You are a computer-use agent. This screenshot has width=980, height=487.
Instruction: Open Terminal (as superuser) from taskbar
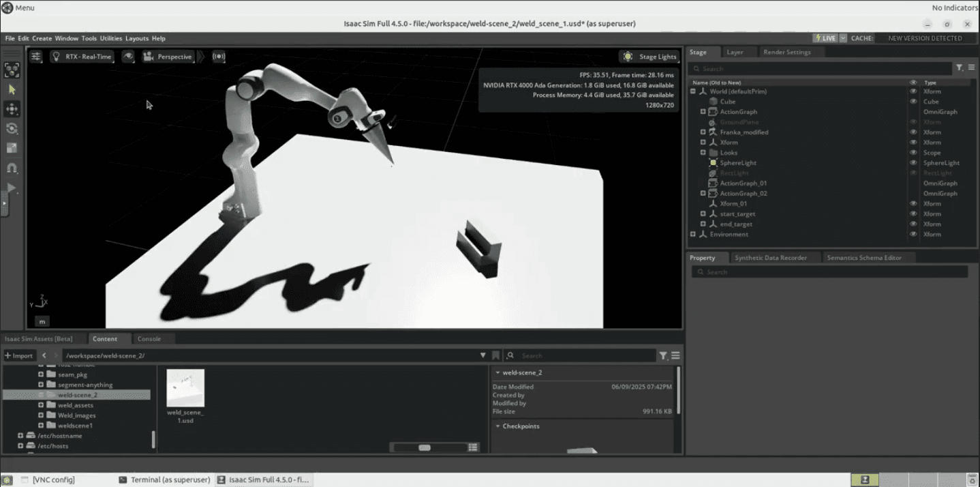(x=165, y=480)
